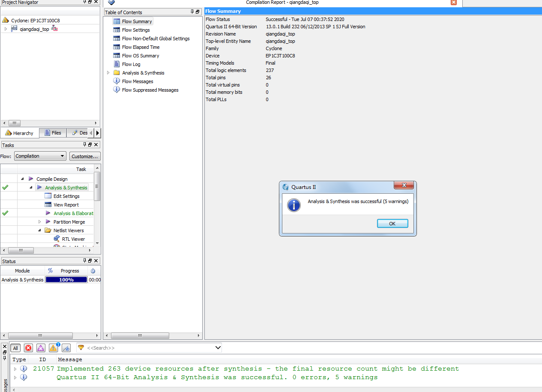Screen dimensions: 542x392
Task: Float the Project Navigator panel
Action: click(90, 2)
